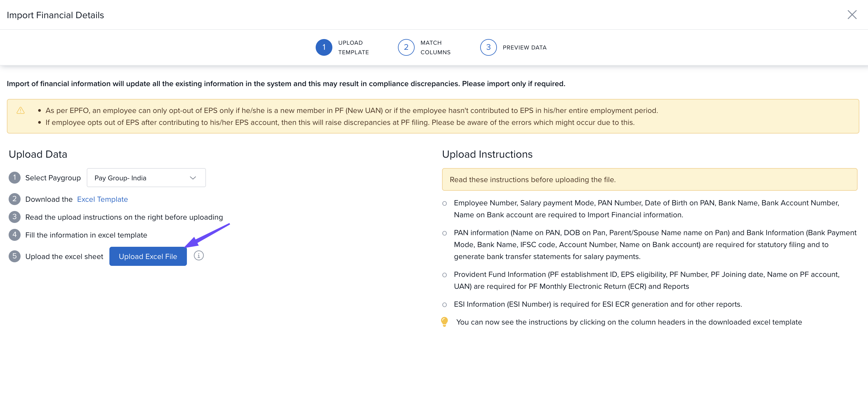Click the numbered 5 badge in Upload Data
This screenshot has width=868, height=394.
(x=15, y=256)
